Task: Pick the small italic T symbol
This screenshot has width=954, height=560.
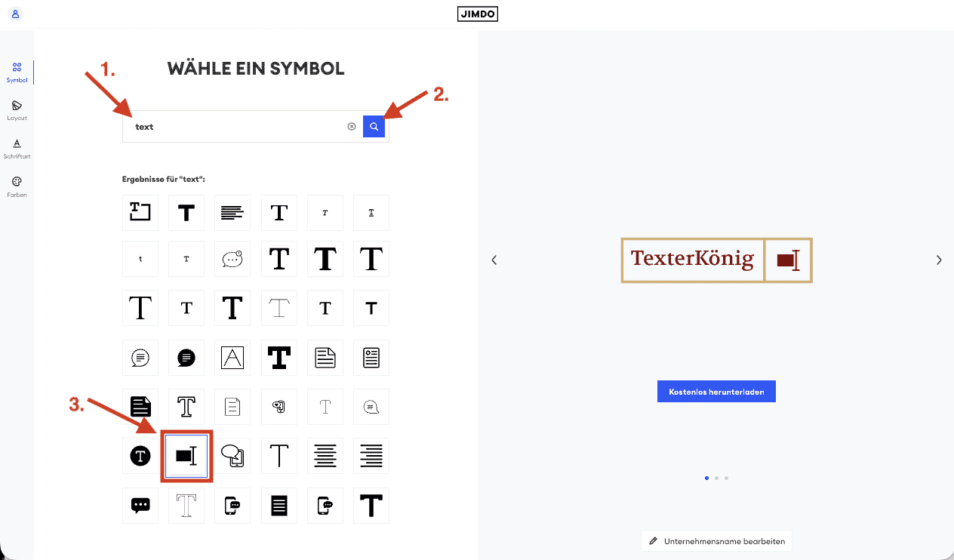Action: pyautogui.click(x=325, y=213)
